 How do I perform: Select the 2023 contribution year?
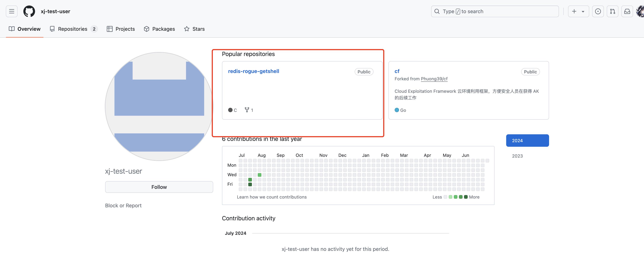(517, 156)
